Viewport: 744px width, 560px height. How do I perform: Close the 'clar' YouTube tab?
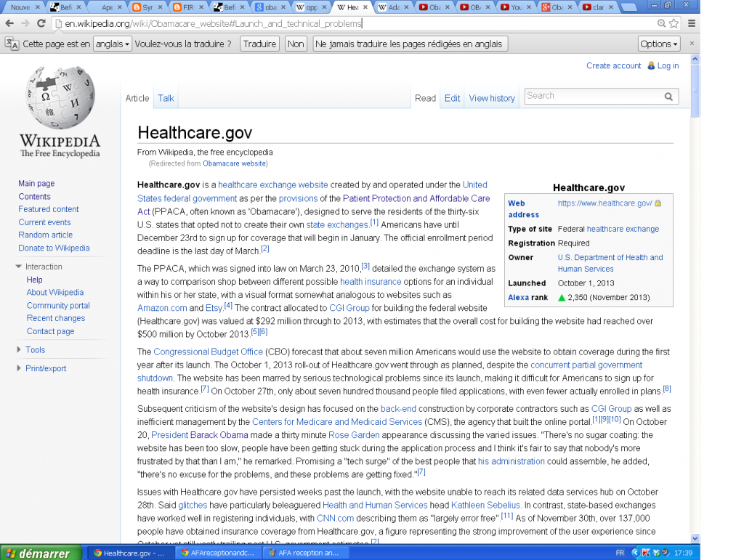pyautogui.click(x=611, y=7)
